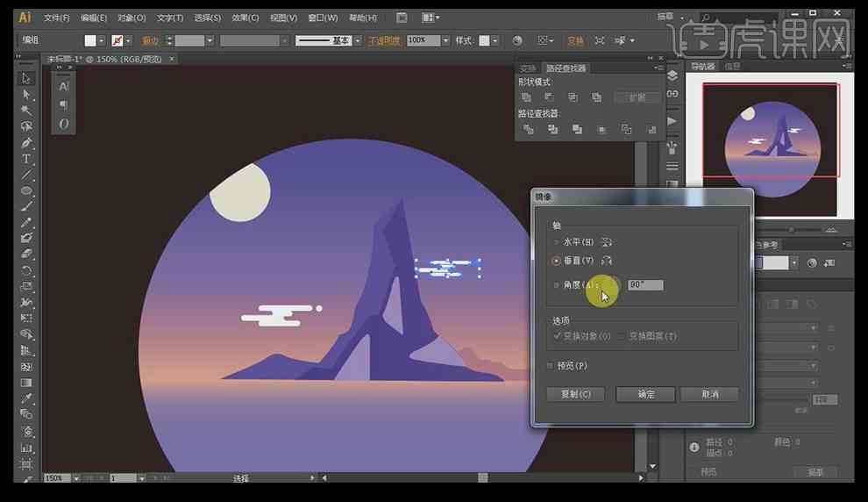Select the 角度(A) angle radio button
The image size is (868, 502).
click(x=557, y=285)
